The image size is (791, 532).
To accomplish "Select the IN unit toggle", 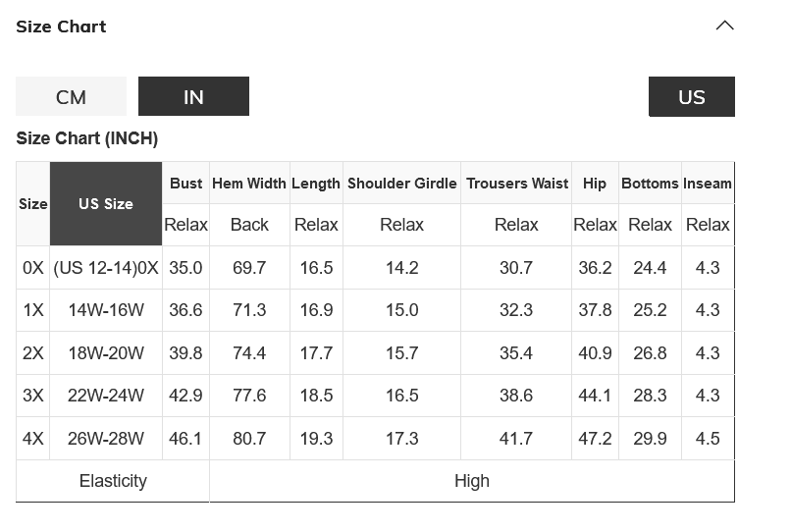I will tap(193, 96).
